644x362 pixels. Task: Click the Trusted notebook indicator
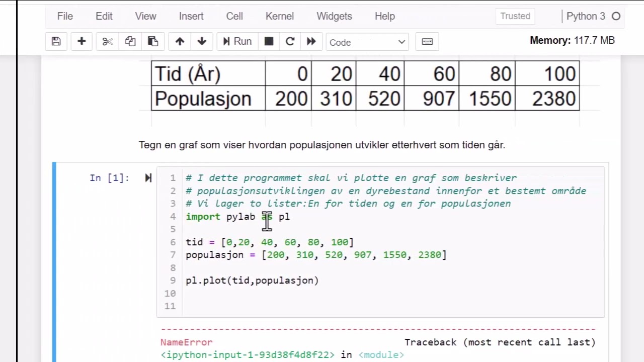click(515, 16)
